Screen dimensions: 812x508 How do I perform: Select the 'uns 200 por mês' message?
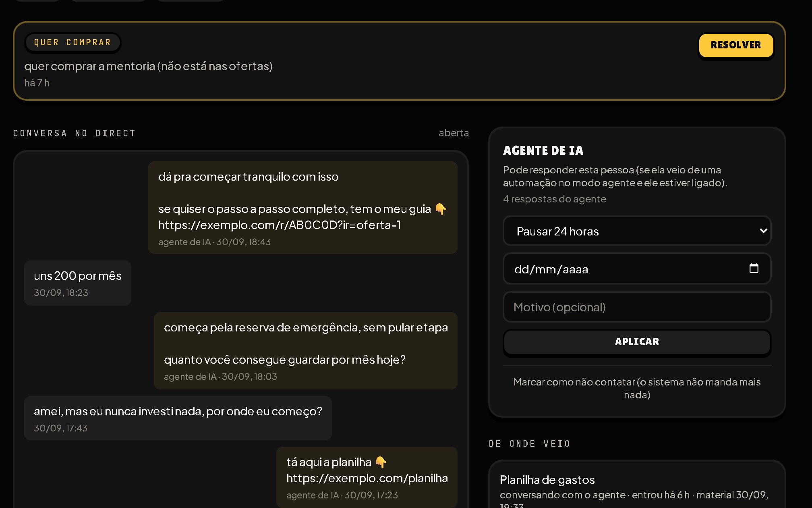78,283
